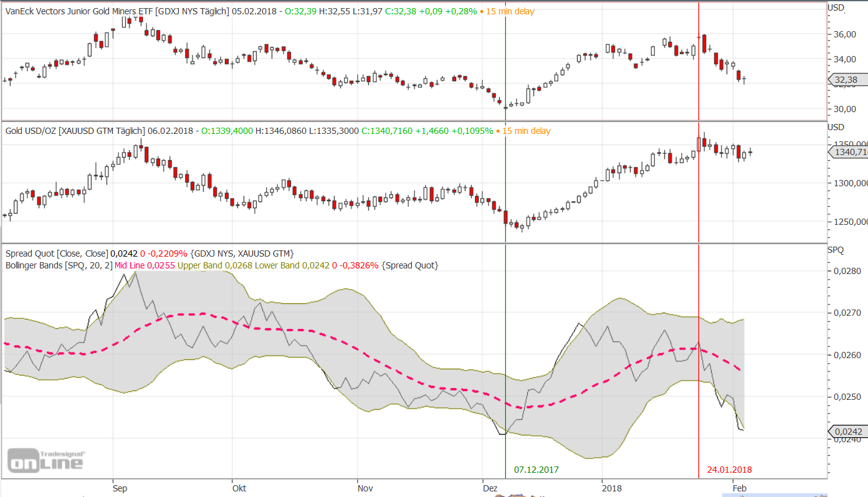
Task: Click the Gold high value H:1346,0860
Action: (x=282, y=131)
